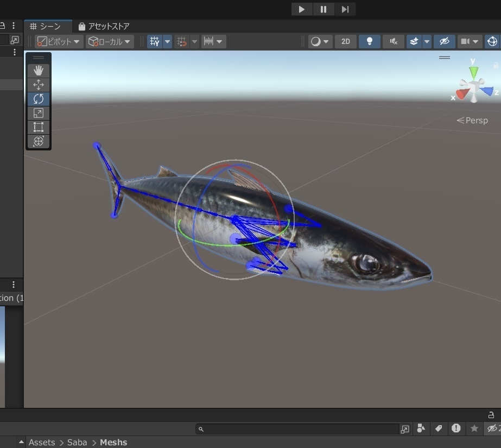501x448 pixels.
Task: Open grid visibility options dropdown arrow
Action: [x=167, y=41]
